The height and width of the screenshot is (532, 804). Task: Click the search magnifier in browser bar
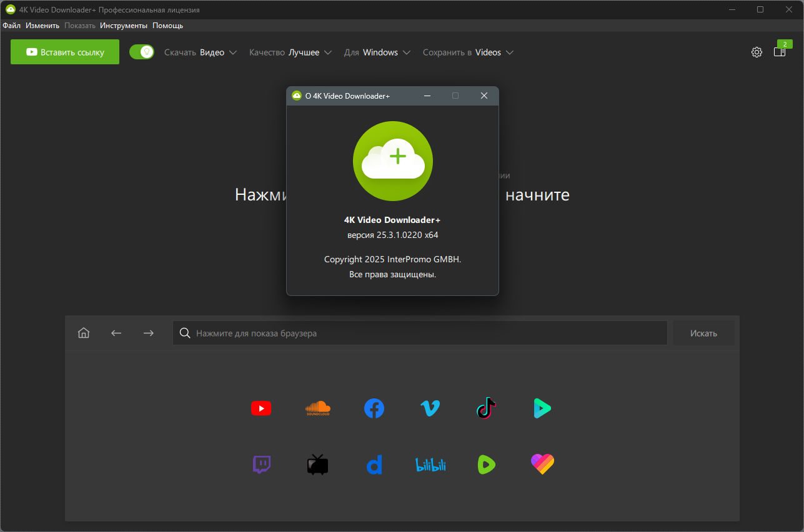click(185, 333)
